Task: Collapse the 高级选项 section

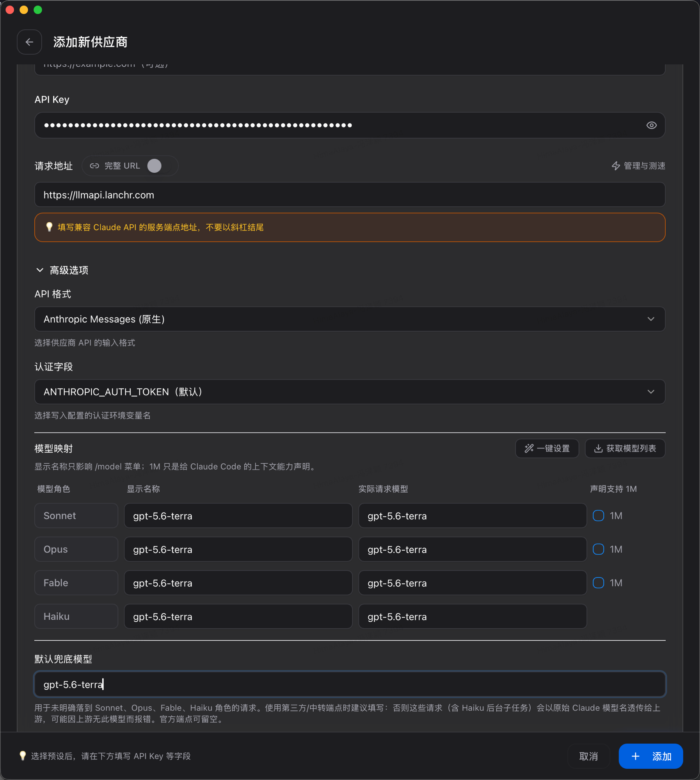Action: coord(62,270)
